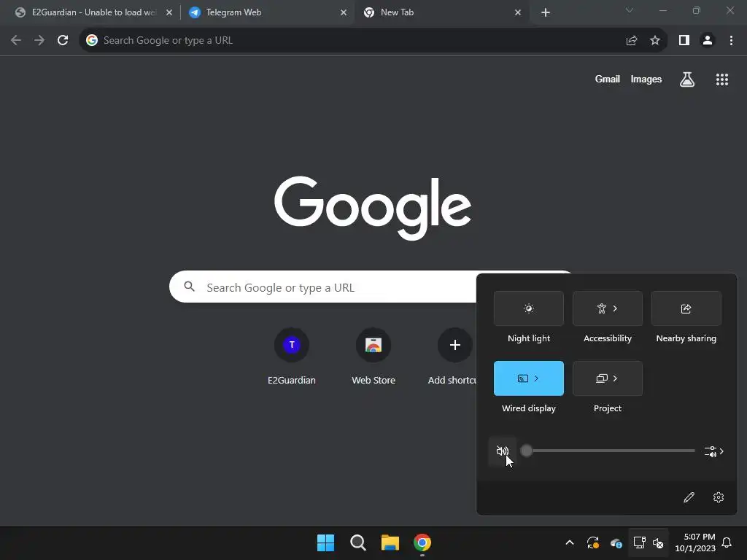Open clock and date flyout
This screenshot has height=560, width=747.
point(695,542)
